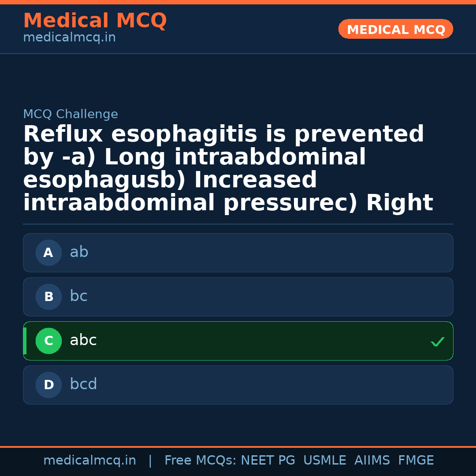Click the green letter C circle
The height and width of the screenshot is (476, 476).
(x=48, y=341)
